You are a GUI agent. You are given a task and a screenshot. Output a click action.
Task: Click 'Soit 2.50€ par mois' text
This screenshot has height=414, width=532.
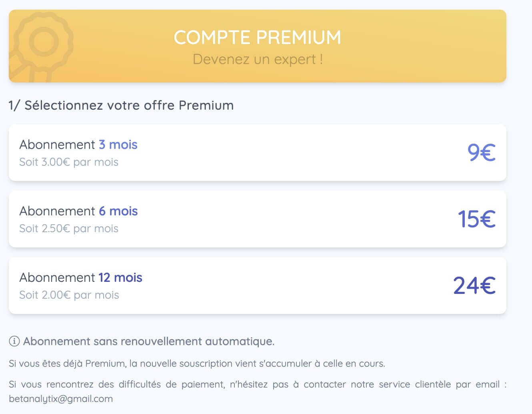tap(69, 229)
